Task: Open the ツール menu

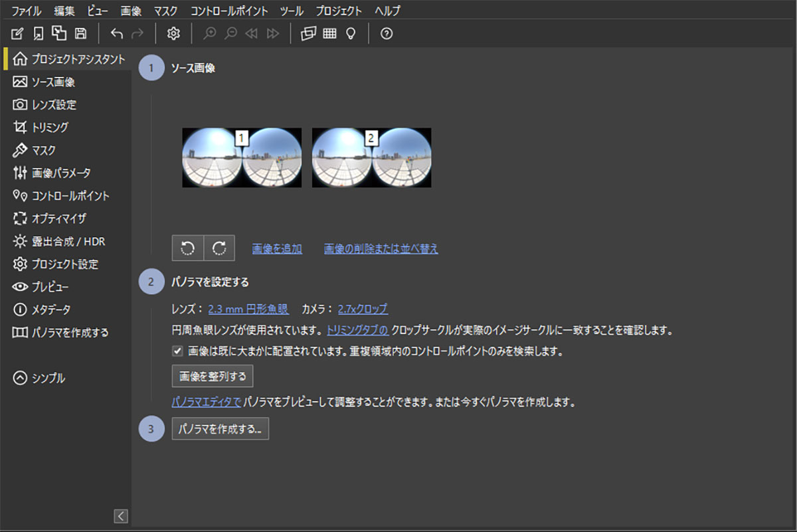Action: click(292, 11)
